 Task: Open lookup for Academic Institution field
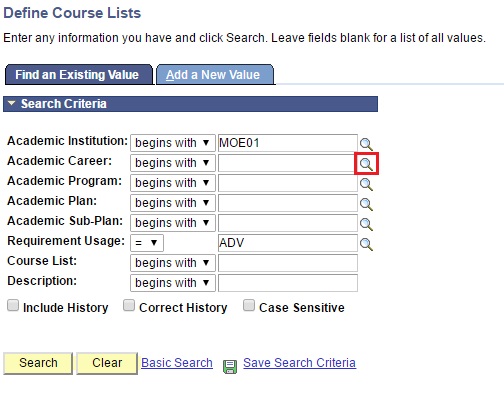click(x=366, y=144)
